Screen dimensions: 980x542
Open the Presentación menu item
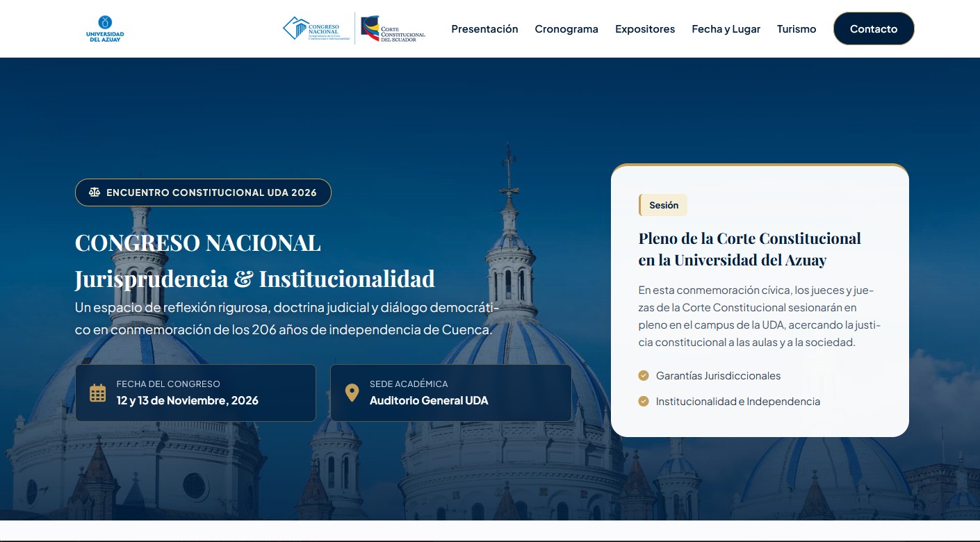[x=485, y=29]
